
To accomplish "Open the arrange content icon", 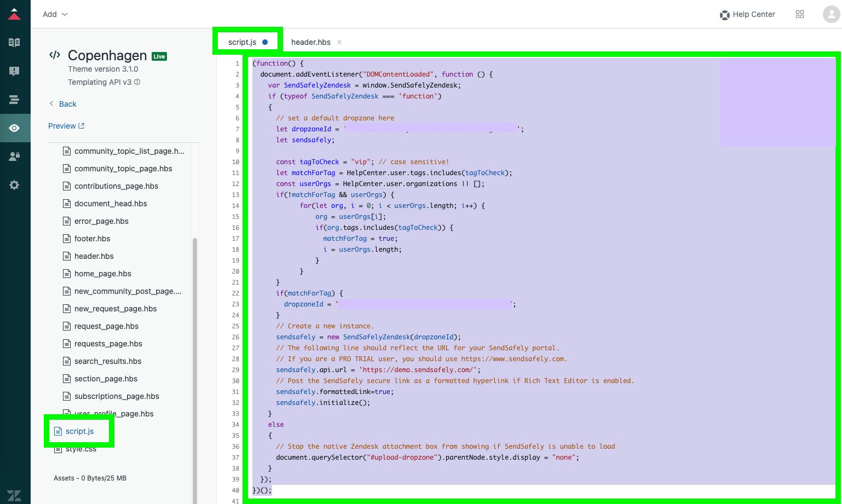I will pos(14,100).
